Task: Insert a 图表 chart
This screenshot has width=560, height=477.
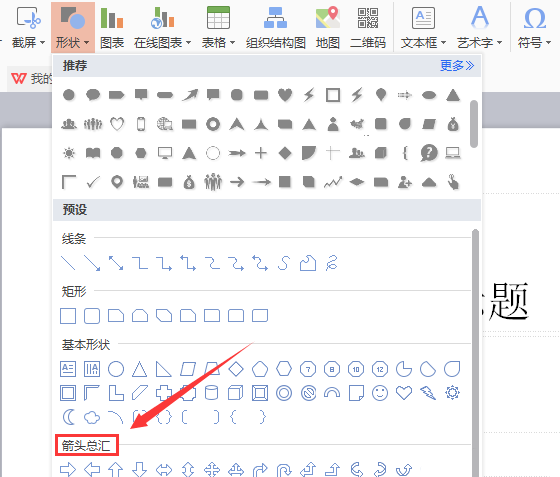Action: point(112,27)
